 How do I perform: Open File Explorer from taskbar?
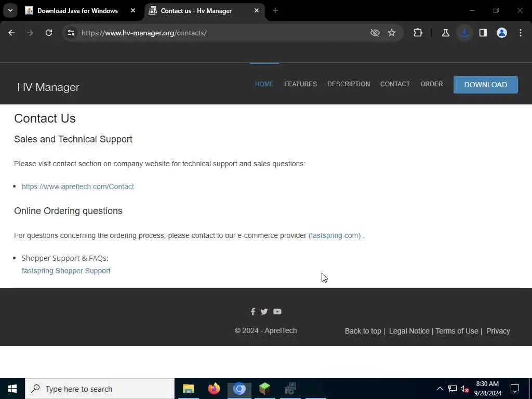click(188, 389)
